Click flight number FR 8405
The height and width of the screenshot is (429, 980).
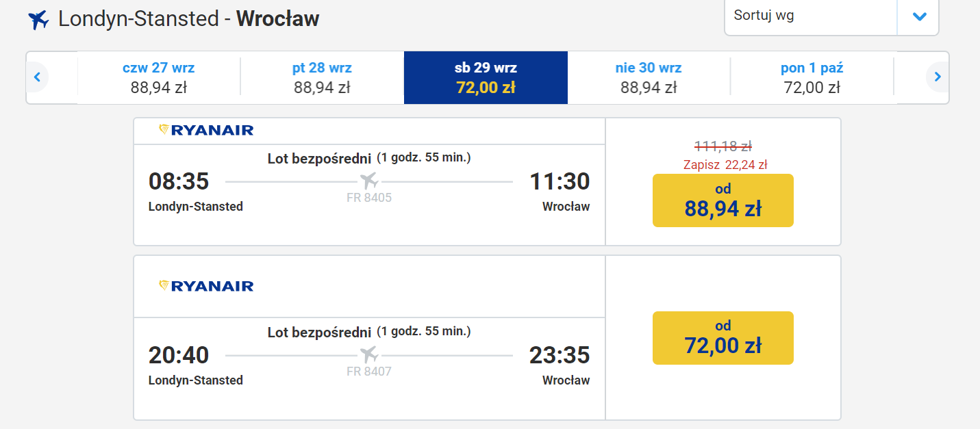pos(369,198)
